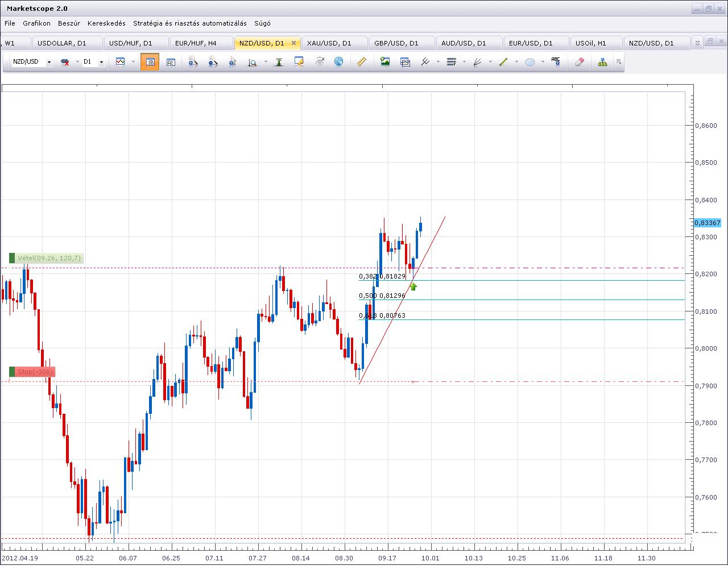This screenshot has width=728, height=582.
Task: Click the green hierarchy tree icon
Action: pos(602,62)
